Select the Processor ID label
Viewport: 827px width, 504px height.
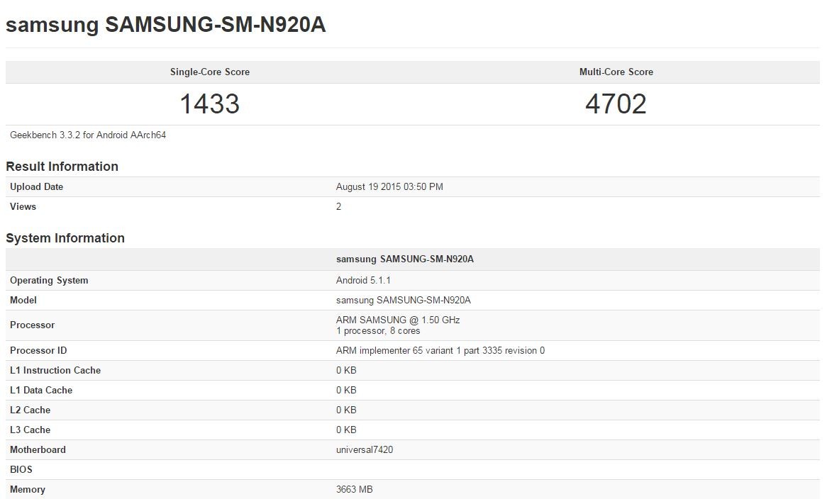tap(38, 351)
